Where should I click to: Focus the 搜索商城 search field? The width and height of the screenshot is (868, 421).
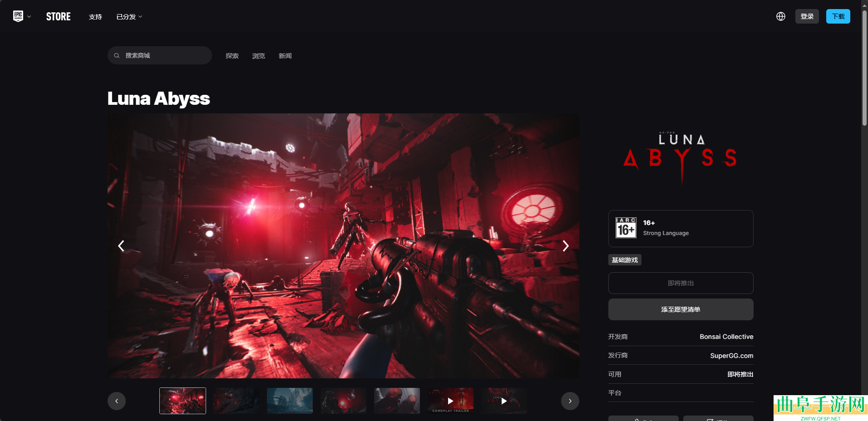[x=160, y=55]
